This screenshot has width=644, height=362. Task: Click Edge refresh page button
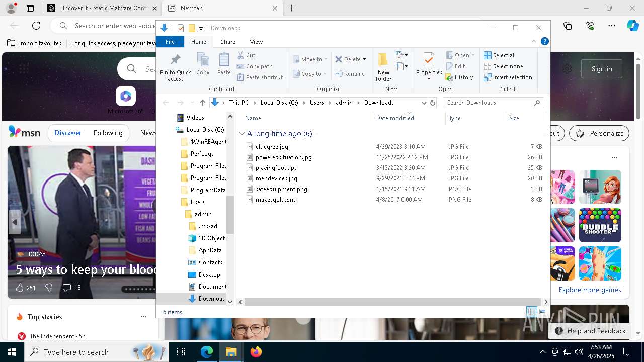pos(36,26)
